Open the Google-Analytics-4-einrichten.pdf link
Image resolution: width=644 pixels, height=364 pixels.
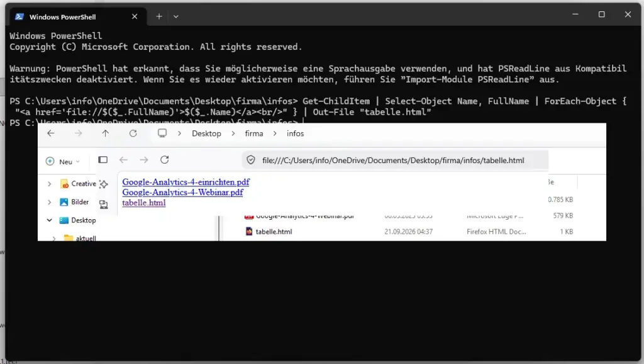[x=186, y=182]
